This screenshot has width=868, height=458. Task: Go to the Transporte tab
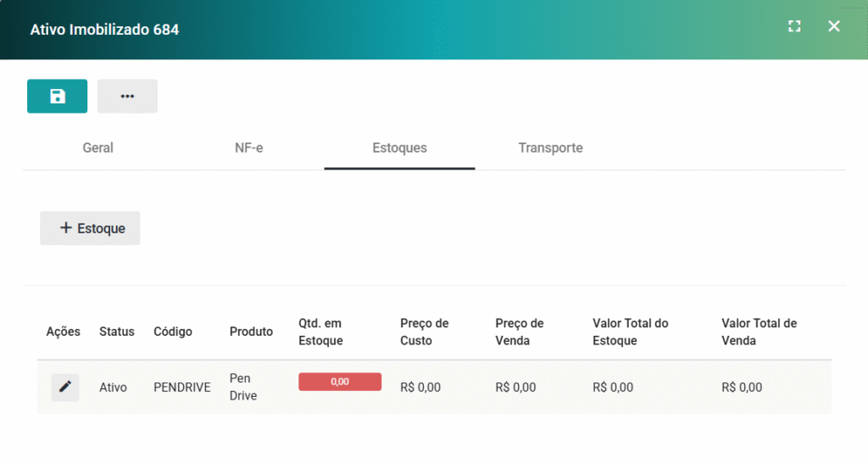click(x=550, y=148)
